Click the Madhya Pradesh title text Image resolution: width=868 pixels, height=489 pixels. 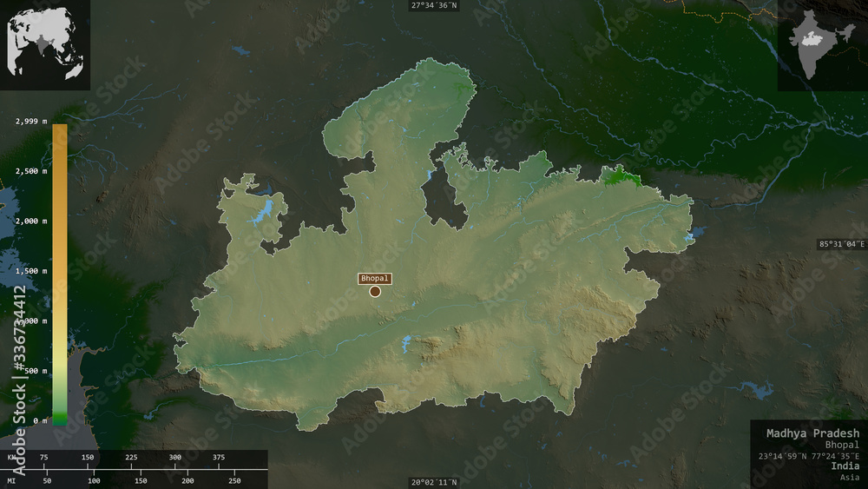[812, 433]
